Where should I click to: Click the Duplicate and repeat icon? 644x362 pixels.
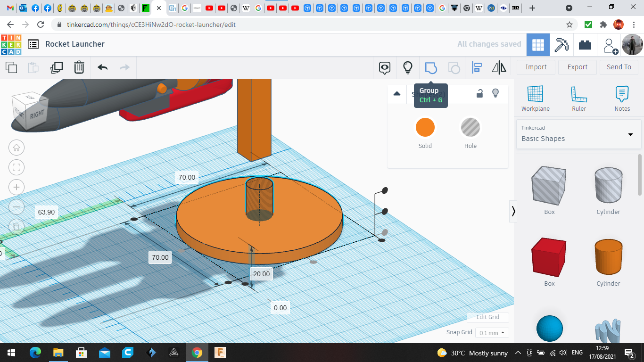point(57,68)
